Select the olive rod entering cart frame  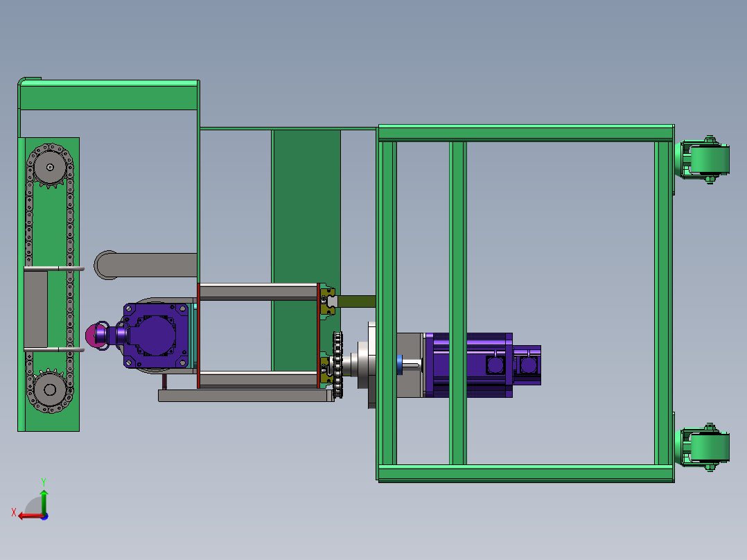tap(356, 301)
